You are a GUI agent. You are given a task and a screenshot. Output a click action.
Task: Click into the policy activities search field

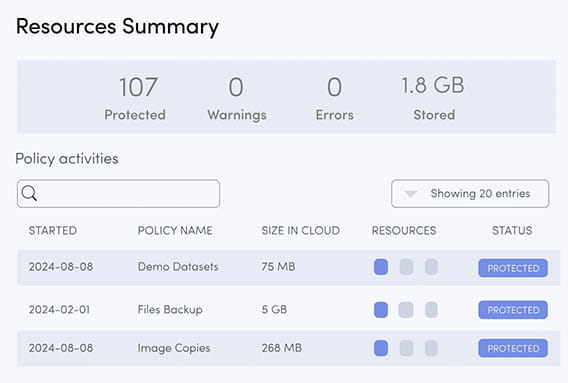118,193
